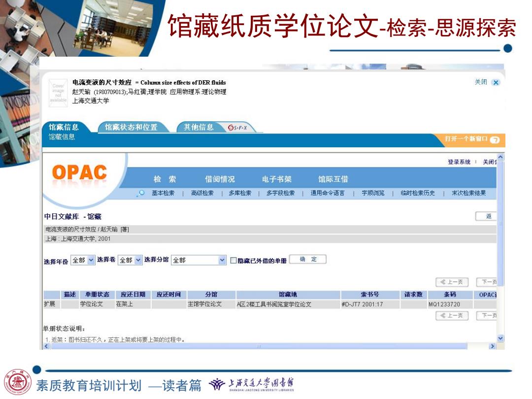Click the 关闭 text link beside the X
This screenshot has width=532, height=399.
point(480,82)
